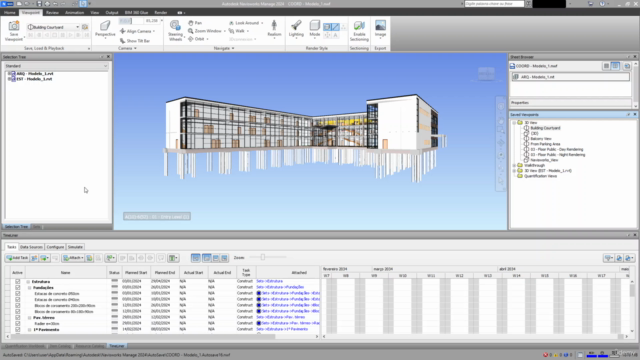Click the add comment icon in TimeLiner toolbar
This screenshot has width=640, height=360.
[x=161, y=258]
